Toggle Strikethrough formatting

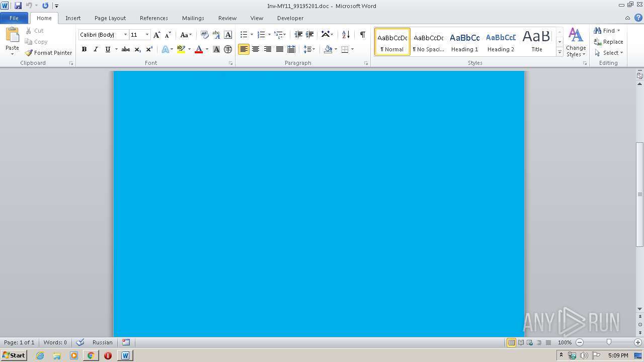point(126,49)
